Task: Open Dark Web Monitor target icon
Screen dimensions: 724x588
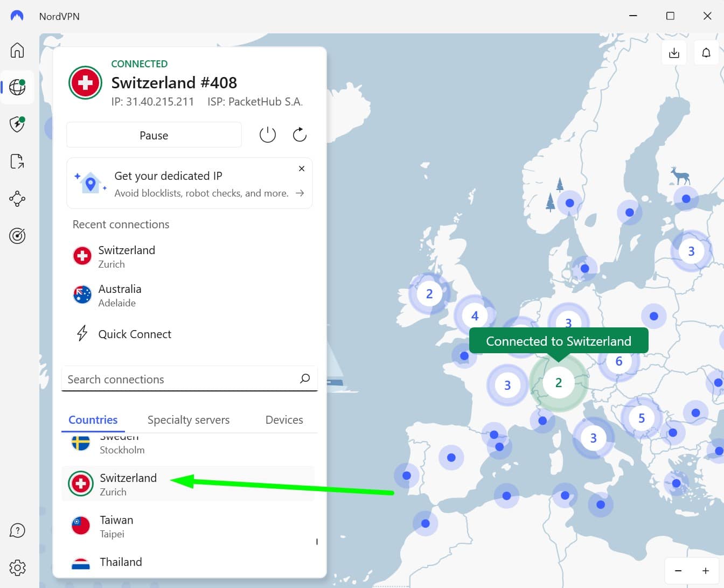Action: pyautogui.click(x=17, y=236)
